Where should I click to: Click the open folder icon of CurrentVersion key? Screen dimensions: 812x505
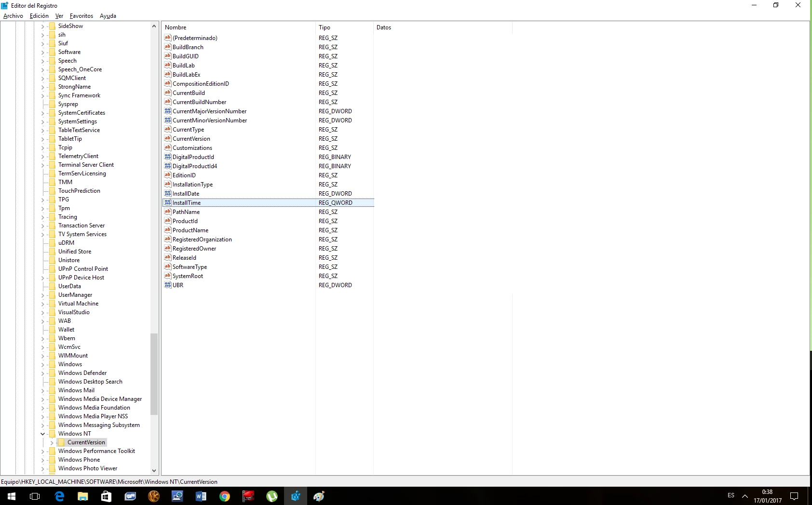pos(61,442)
